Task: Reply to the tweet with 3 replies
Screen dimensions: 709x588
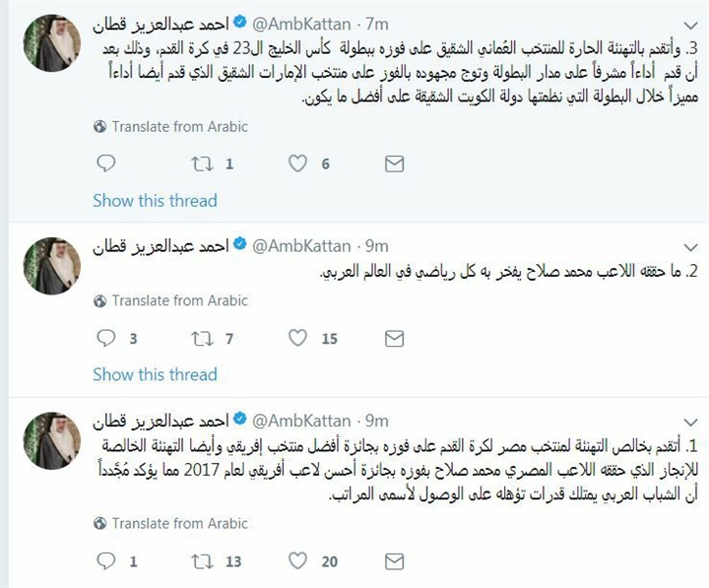Action: coord(106,338)
